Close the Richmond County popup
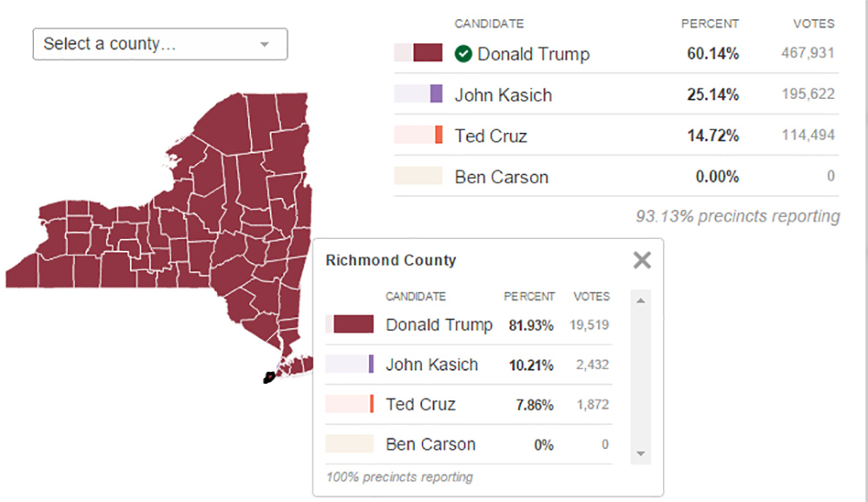 coord(641,260)
